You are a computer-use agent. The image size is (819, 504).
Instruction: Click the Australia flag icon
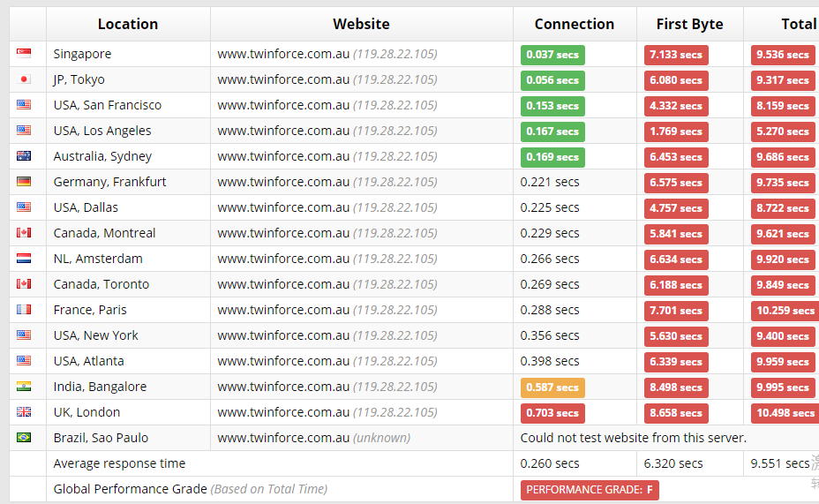point(24,155)
